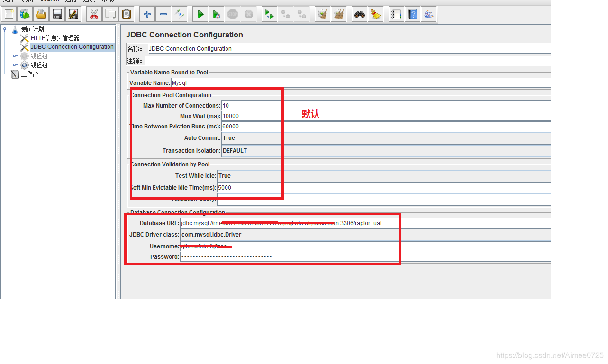Click the last toolbar icon after Help
The height and width of the screenshot is (364, 608).
tap(429, 14)
